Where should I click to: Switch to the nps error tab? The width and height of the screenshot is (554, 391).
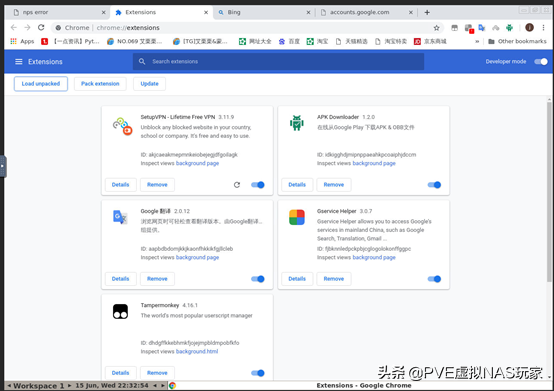click(x=58, y=12)
